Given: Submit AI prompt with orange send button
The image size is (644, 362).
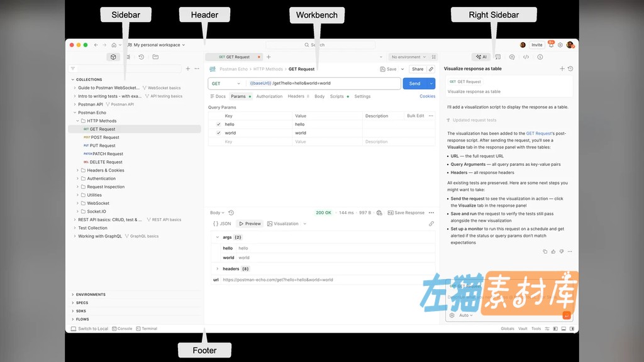Looking at the screenshot, I should (567, 315).
